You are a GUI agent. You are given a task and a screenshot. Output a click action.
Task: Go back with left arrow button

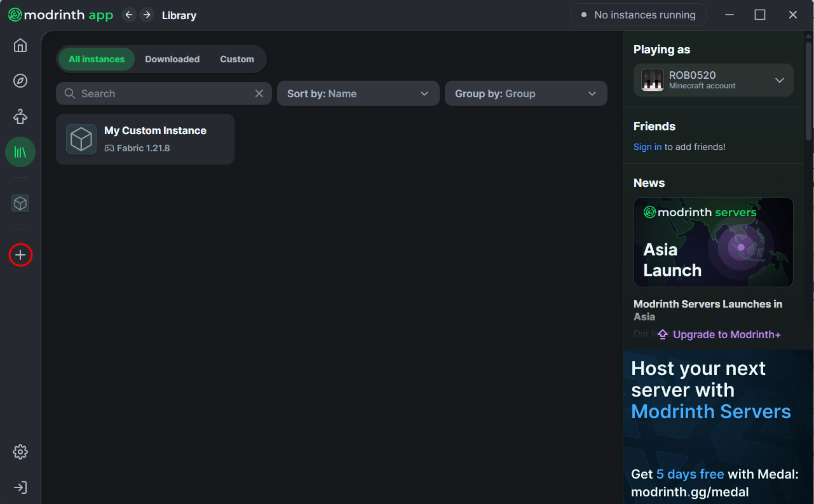(129, 15)
